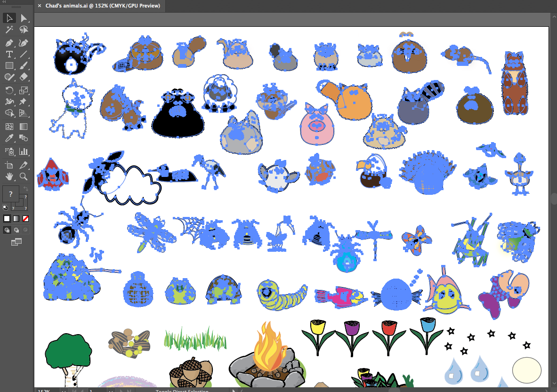Select the Pen tool
Viewport: 557px width, 392px height.
tap(9, 42)
